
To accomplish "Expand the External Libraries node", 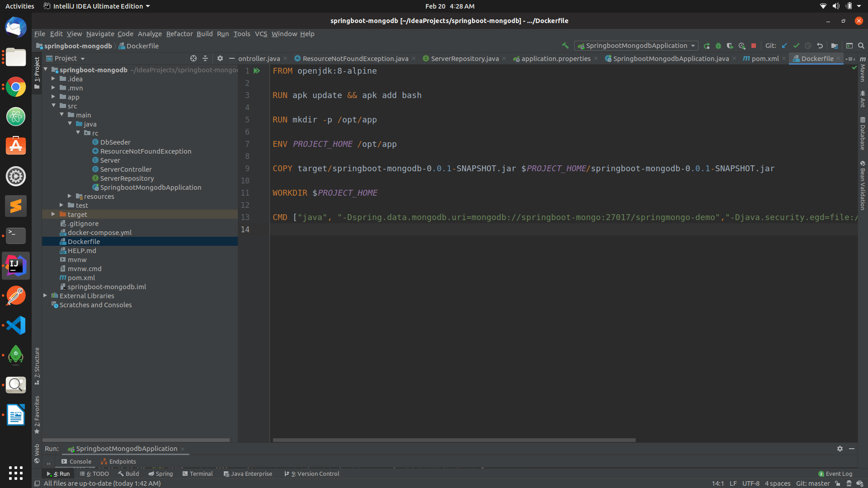I will 45,296.
